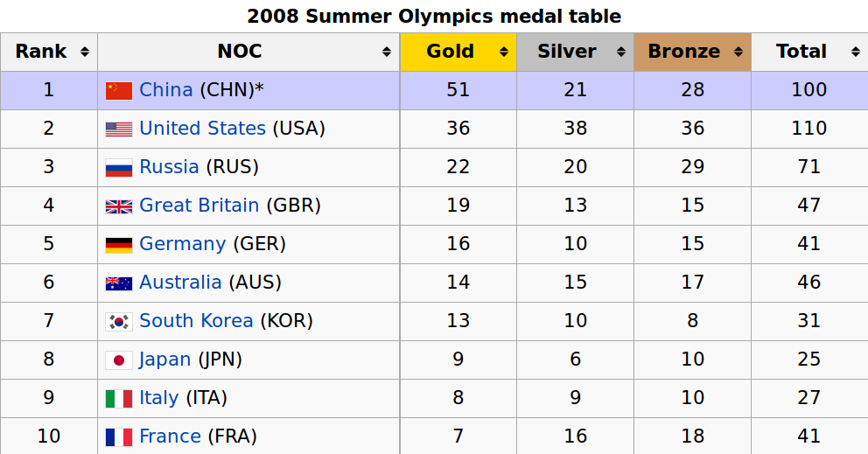Follow the Great Britain link
Image resolution: width=868 pixels, height=454 pixels.
point(199,206)
